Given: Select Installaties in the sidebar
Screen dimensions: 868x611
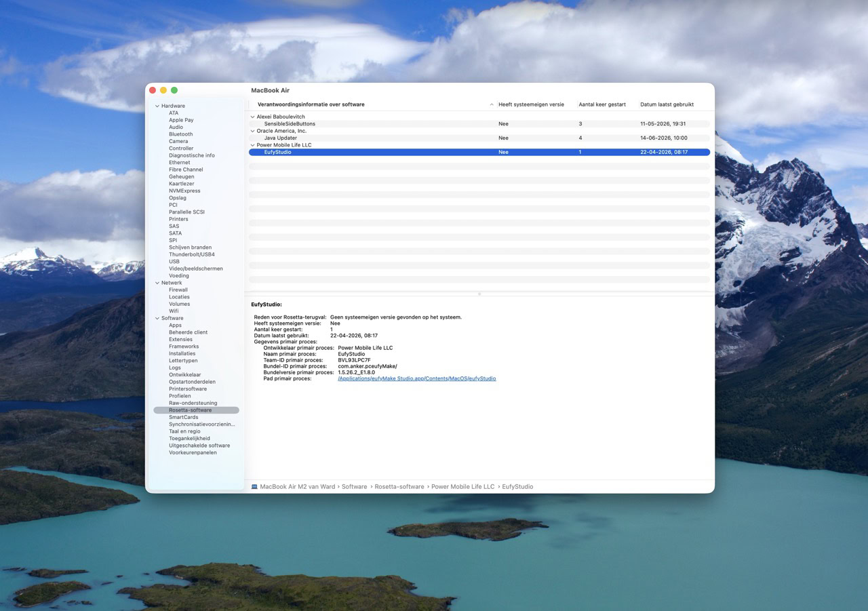Looking at the screenshot, I should coord(182,353).
